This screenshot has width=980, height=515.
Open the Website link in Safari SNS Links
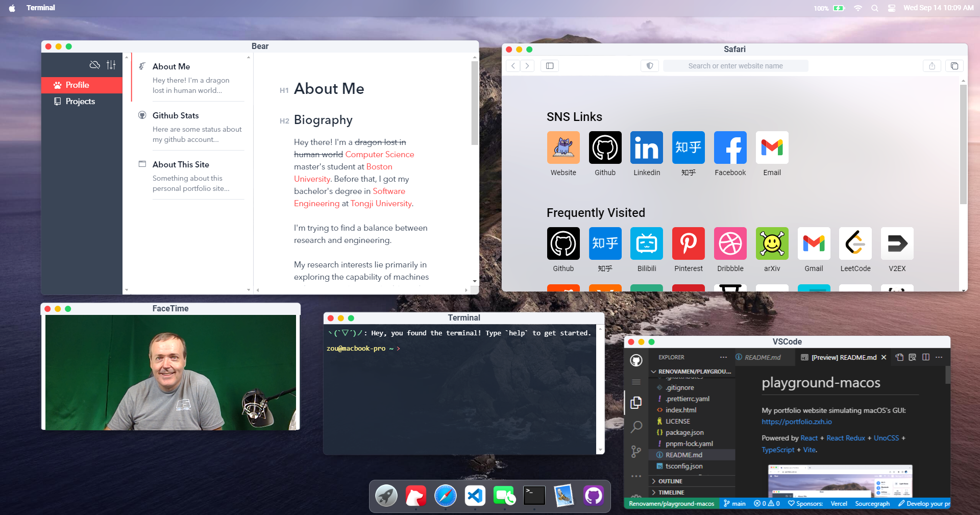(563, 148)
